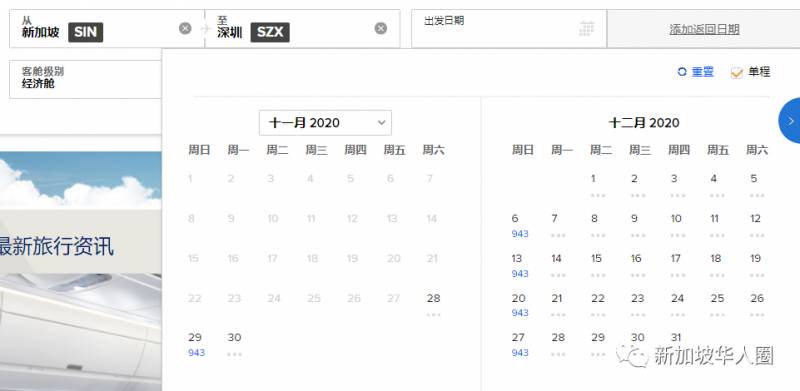Open the 十一月 2020 month dropdown
Viewport: 800px width, 391px height.
pos(325,123)
